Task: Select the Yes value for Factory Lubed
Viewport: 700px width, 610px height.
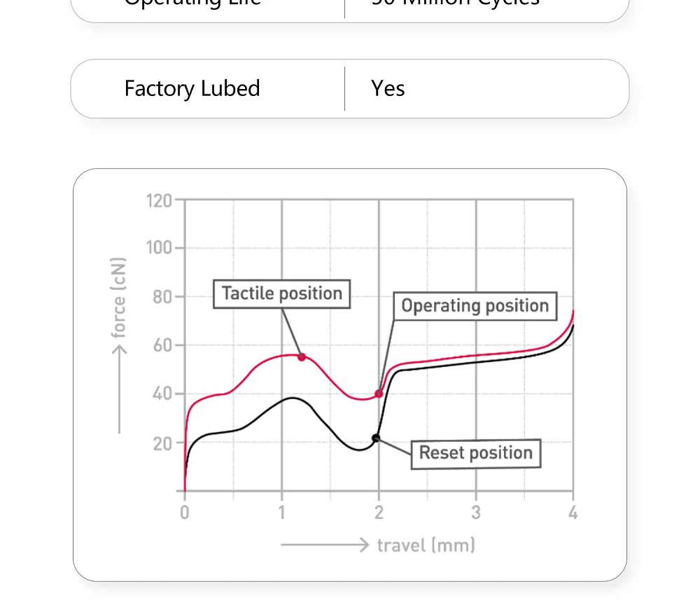Action: click(388, 89)
